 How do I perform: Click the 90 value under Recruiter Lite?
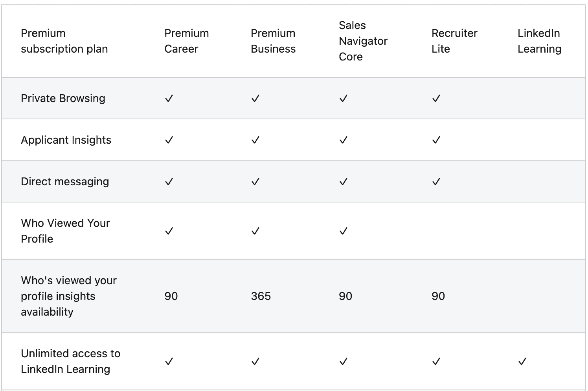438,296
